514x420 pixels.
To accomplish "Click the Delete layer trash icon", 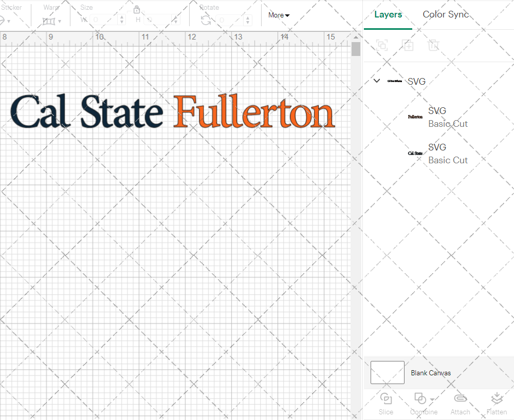I will coord(433,46).
